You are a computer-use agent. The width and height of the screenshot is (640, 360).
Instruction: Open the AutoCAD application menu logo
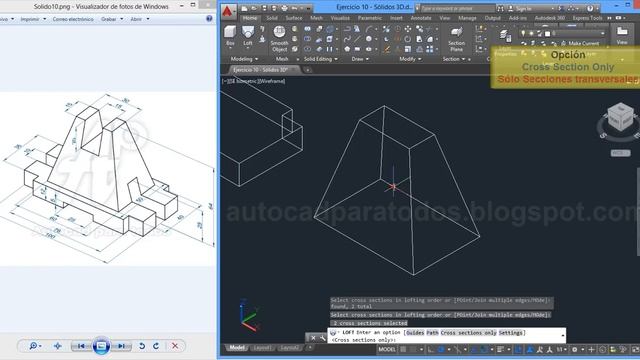(228, 11)
